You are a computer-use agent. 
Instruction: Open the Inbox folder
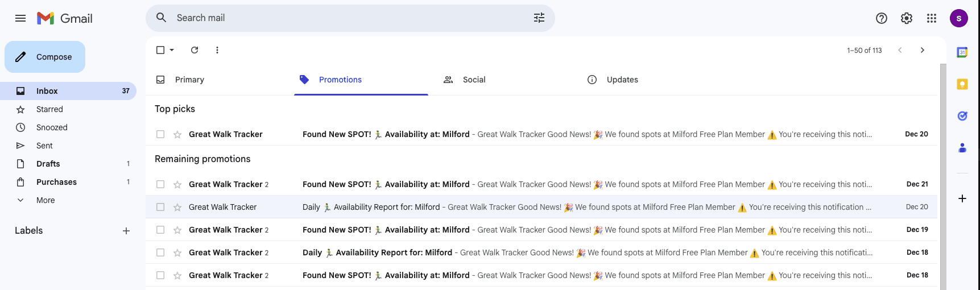68,91
